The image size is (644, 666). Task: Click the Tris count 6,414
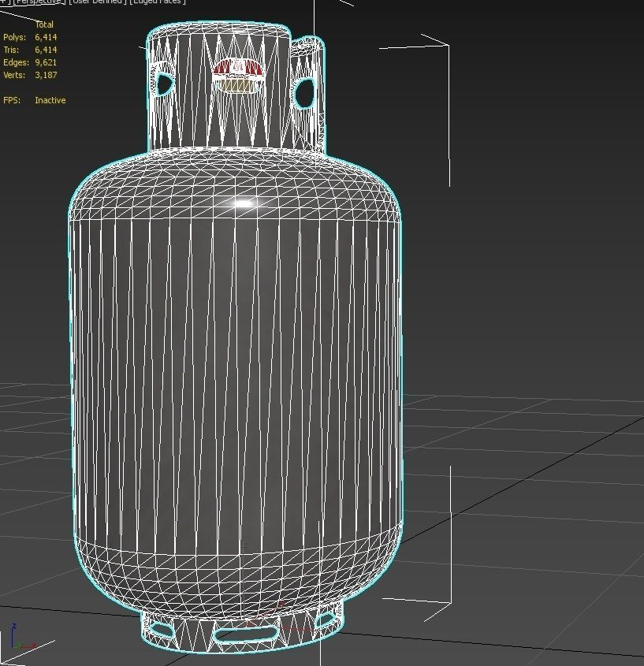pyautogui.click(x=46, y=50)
